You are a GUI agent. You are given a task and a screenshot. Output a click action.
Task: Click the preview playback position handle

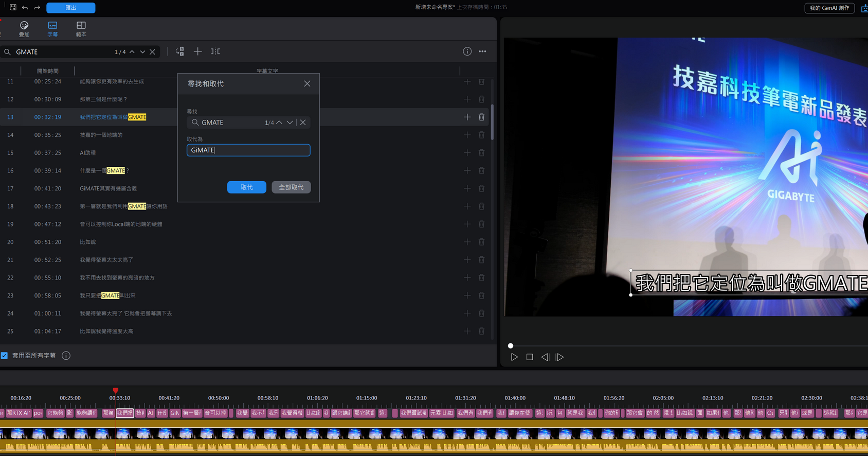tap(511, 346)
